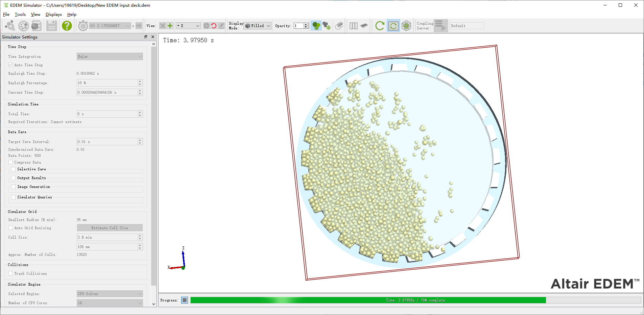Click the delete view X icon
The width and height of the screenshot is (644, 315).
(163, 26)
